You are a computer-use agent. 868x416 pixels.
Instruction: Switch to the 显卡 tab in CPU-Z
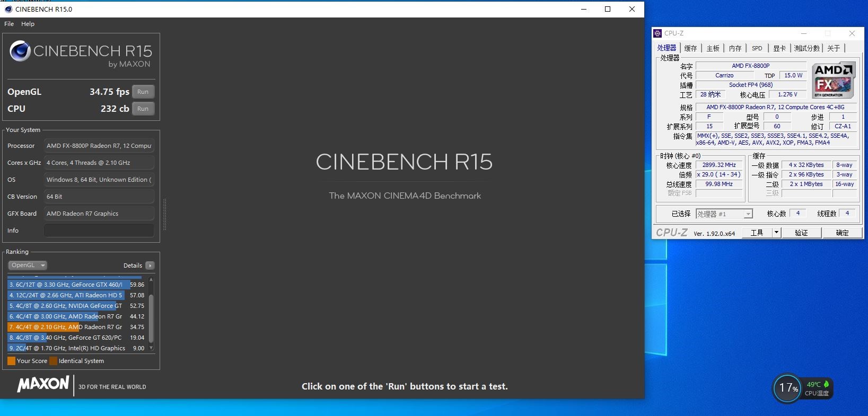tap(779, 48)
